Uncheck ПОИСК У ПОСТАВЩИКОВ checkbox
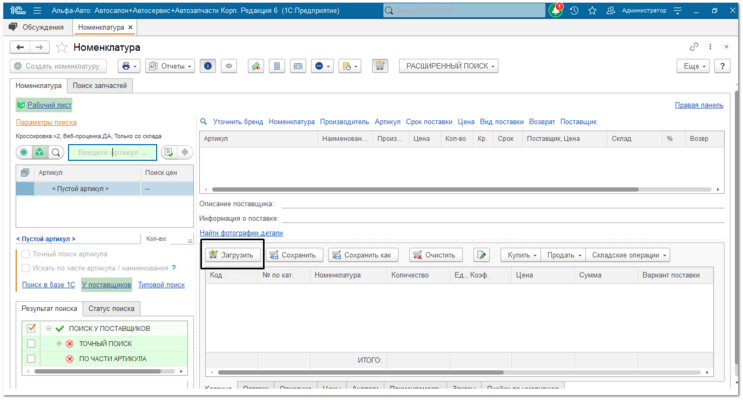 coord(31,328)
